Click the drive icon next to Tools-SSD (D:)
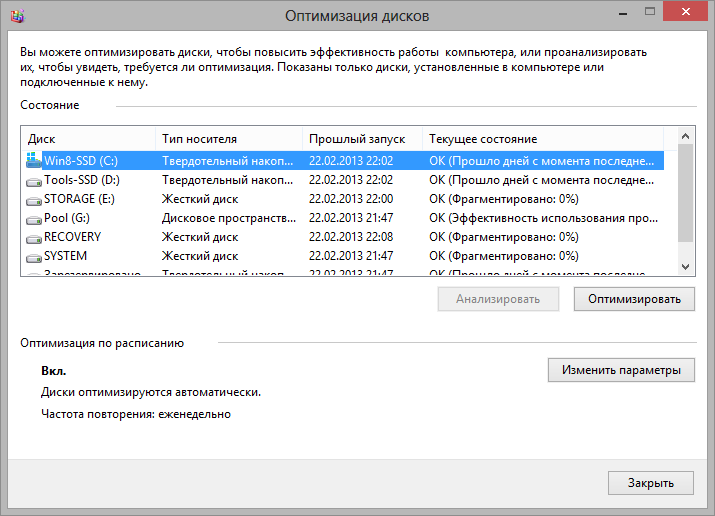Image resolution: width=715 pixels, height=516 pixels. point(33,182)
